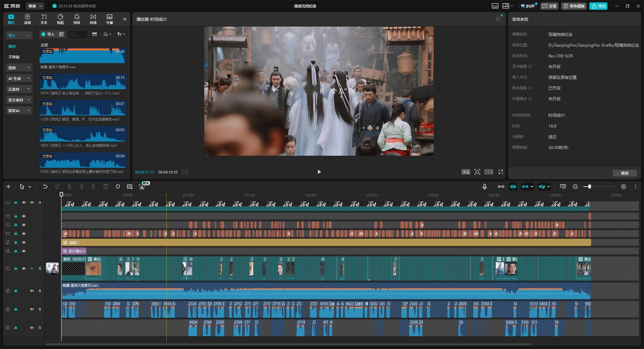Viewport: 644px width, 349px height.
Task: Switch to the 贴纸 tab
Action: click(x=60, y=19)
